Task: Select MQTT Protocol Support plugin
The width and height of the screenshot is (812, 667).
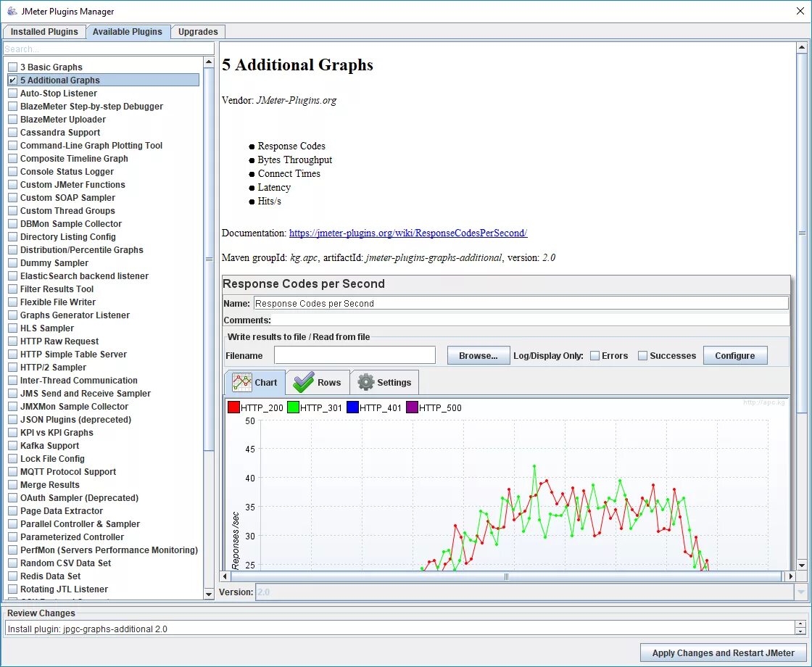Action: tap(68, 472)
